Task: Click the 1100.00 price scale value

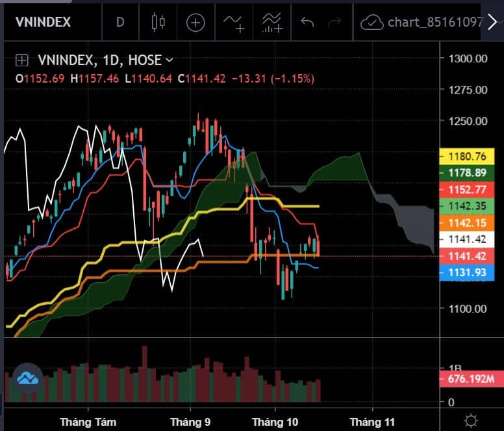Action: tap(468, 309)
